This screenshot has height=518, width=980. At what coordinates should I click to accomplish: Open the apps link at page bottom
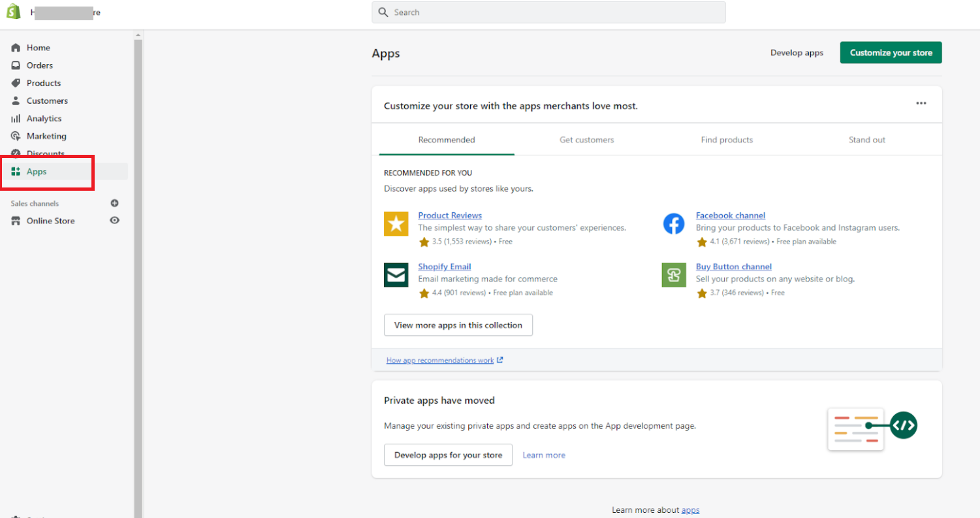coord(690,510)
